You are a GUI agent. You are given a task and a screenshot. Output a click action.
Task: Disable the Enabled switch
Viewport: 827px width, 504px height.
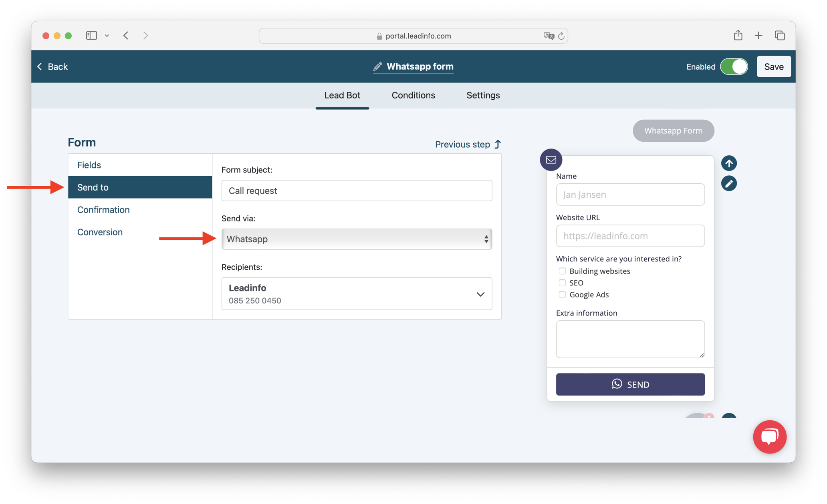point(734,66)
